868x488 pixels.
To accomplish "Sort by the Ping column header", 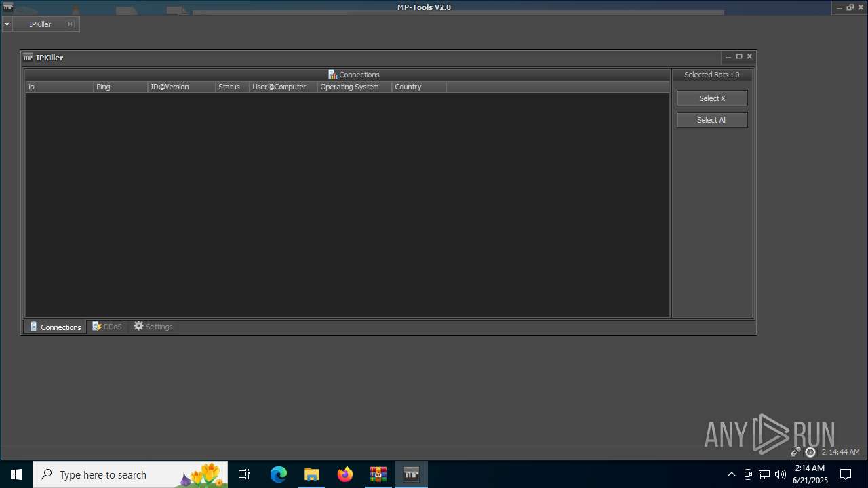I will pos(121,87).
